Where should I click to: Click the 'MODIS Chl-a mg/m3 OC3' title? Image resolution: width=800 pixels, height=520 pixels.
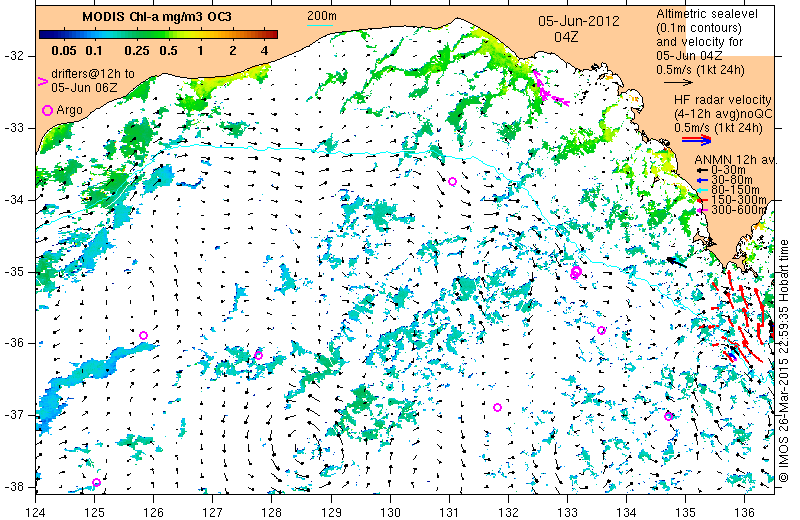pyautogui.click(x=157, y=17)
